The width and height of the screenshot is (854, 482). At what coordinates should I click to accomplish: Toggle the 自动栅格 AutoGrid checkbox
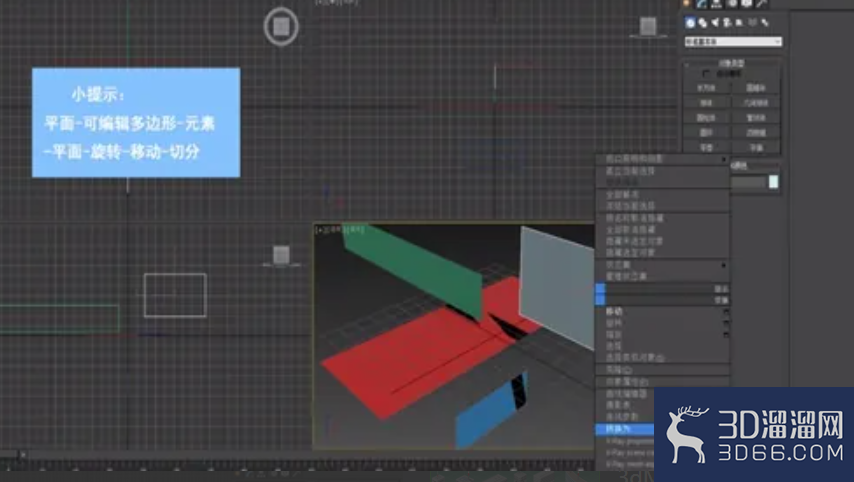pos(706,73)
